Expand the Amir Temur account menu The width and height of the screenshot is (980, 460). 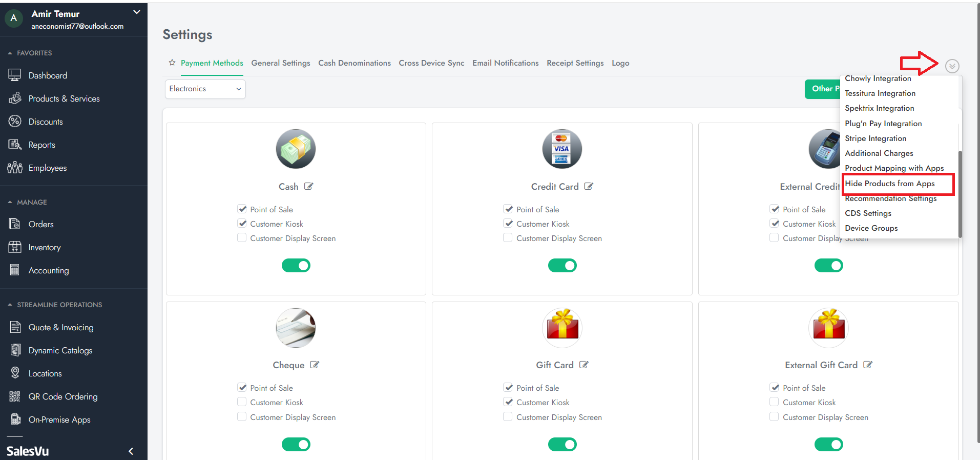136,12
